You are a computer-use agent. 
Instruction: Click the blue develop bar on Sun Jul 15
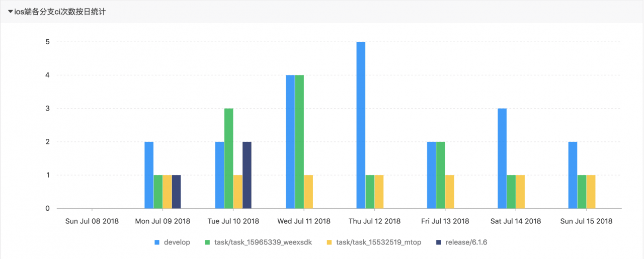(573, 175)
